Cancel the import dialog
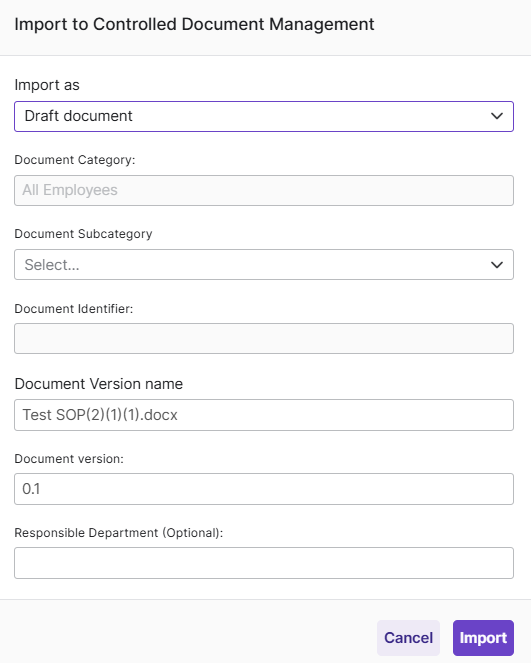The width and height of the screenshot is (531, 663). coord(408,638)
